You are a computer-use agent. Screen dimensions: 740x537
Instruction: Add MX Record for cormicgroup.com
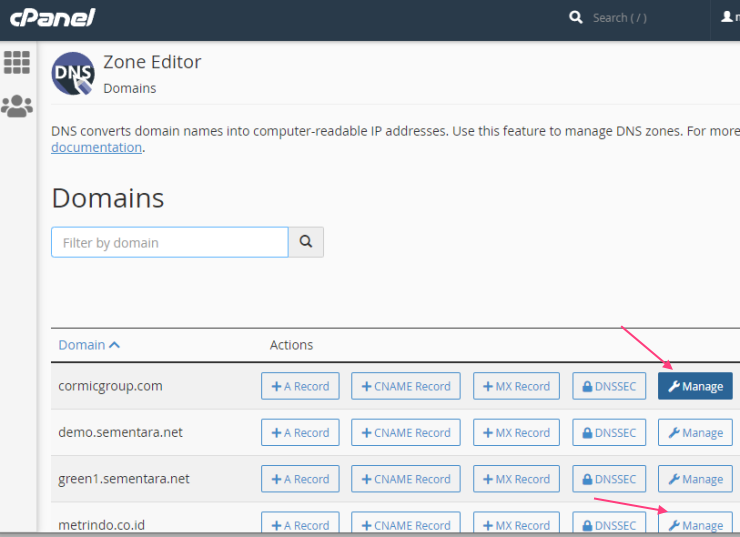point(516,386)
